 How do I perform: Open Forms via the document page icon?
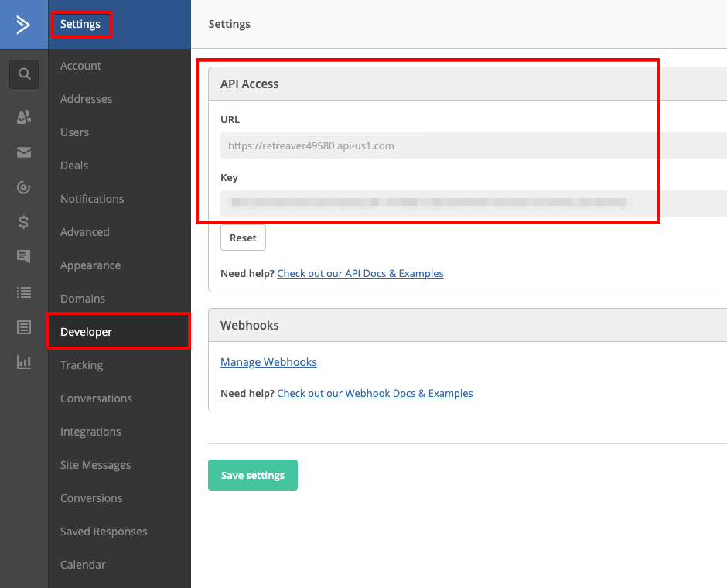point(24,327)
